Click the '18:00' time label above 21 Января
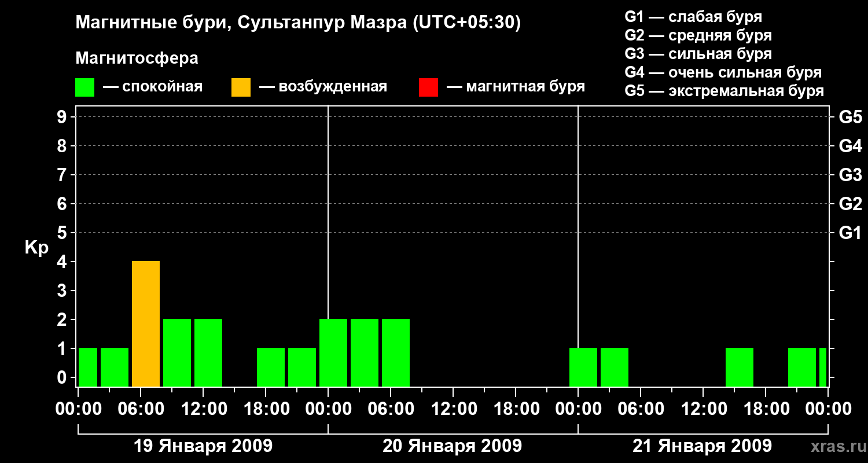868x463 pixels. (766, 409)
